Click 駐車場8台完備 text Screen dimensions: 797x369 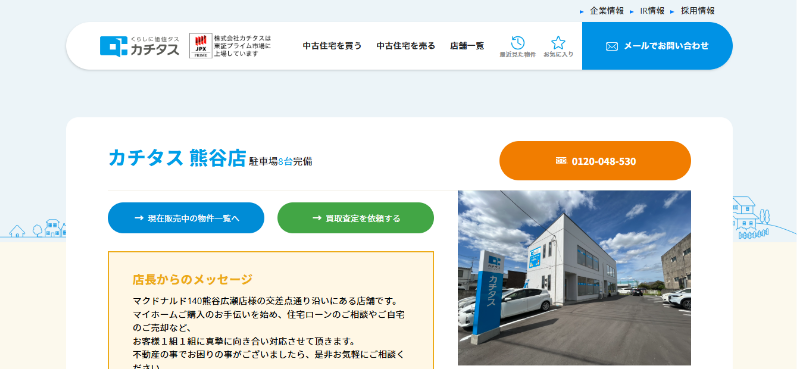pyautogui.click(x=281, y=162)
